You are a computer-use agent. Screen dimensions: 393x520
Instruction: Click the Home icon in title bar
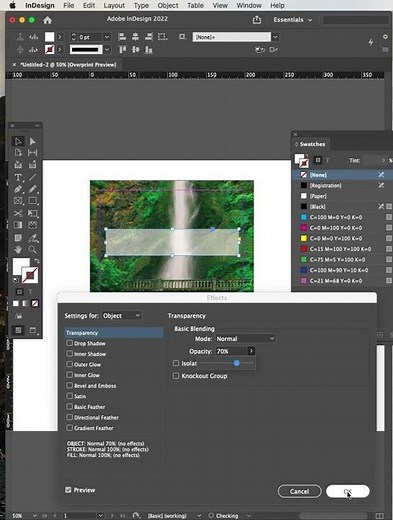(47, 20)
